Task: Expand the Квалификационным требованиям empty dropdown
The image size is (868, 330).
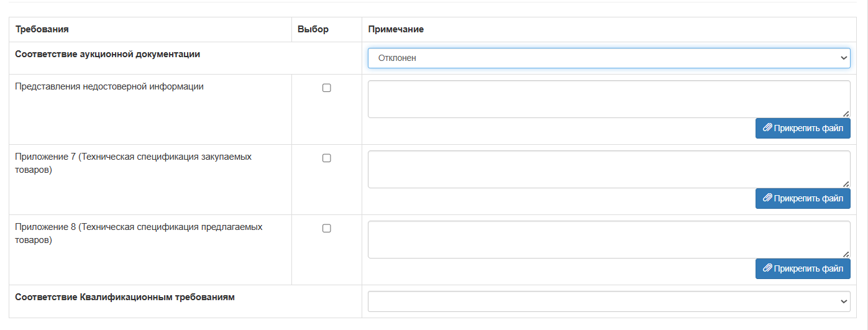Action: [609, 301]
